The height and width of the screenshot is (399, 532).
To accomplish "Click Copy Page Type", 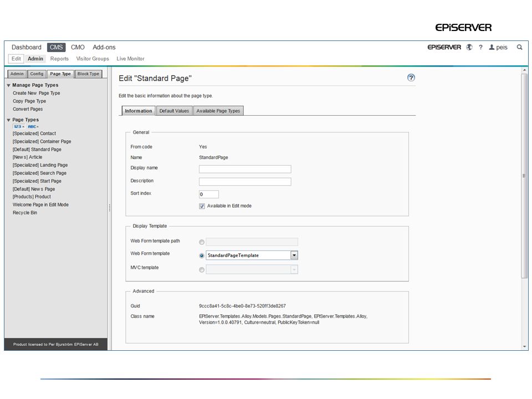I will tap(29, 101).
